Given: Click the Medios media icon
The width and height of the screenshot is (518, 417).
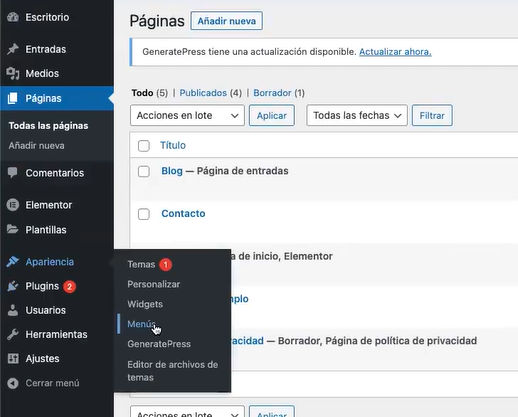Looking at the screenshot, I should point(13,73).
